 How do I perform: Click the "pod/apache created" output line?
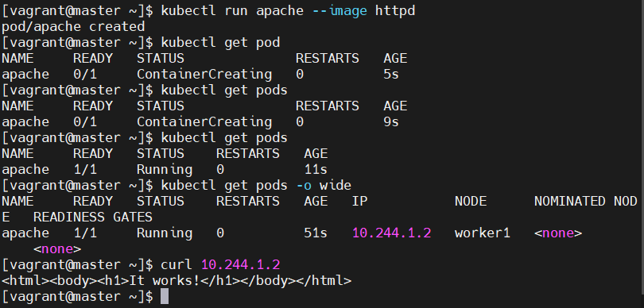click(73, 27)
